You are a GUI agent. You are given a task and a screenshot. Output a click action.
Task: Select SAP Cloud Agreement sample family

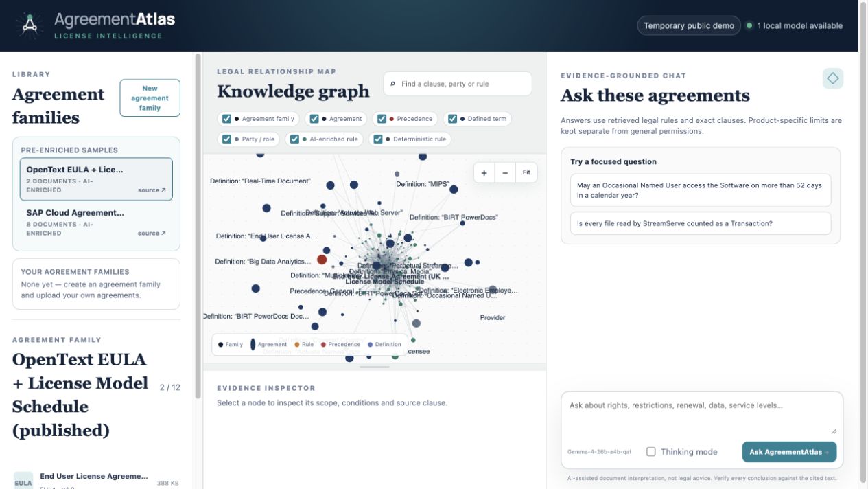pos(96,223)
